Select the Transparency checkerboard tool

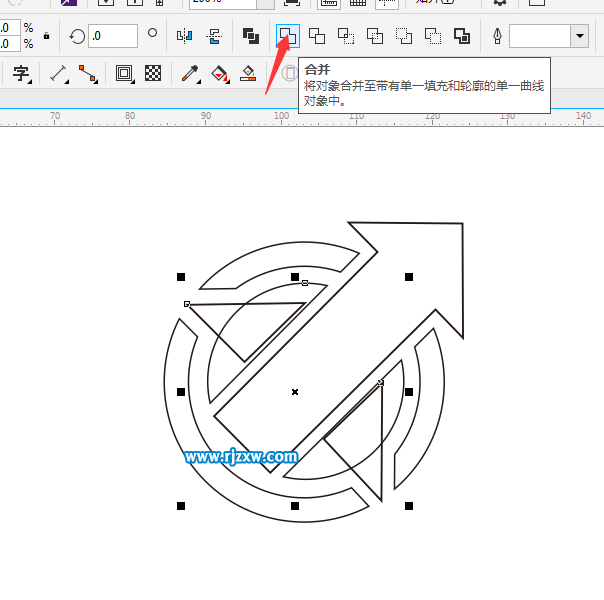pyautogui.click(x=153, y=73)
